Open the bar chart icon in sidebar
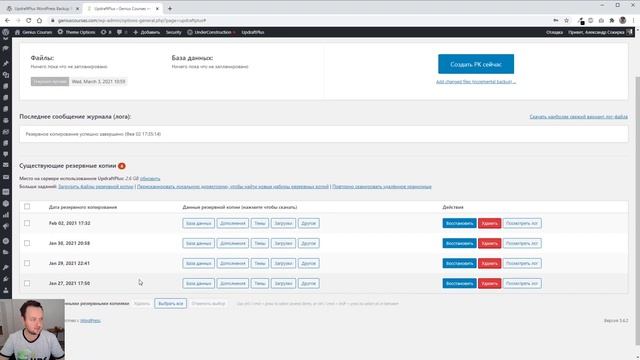640x360 pixels. (x=6, y=215)
